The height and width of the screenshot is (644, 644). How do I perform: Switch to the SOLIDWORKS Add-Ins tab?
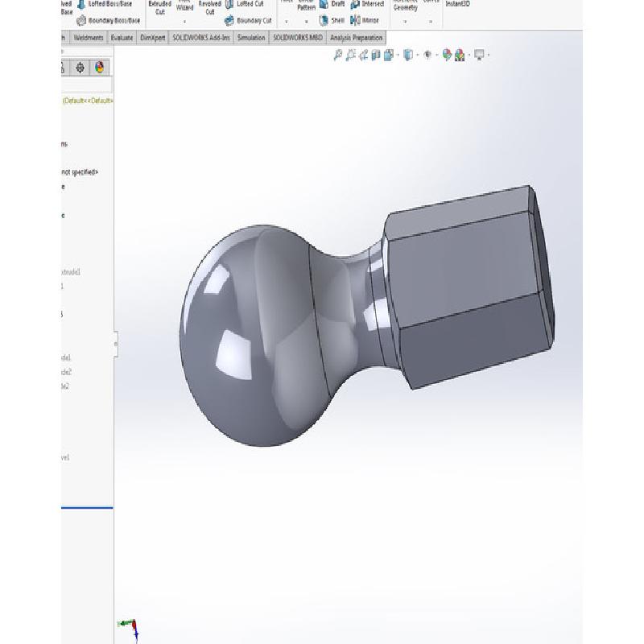point(201,37)
